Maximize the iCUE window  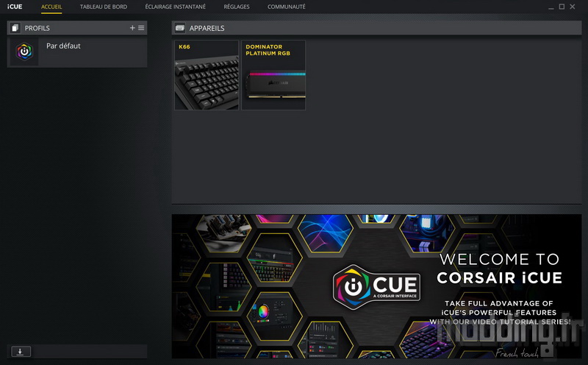coord(562,7)
